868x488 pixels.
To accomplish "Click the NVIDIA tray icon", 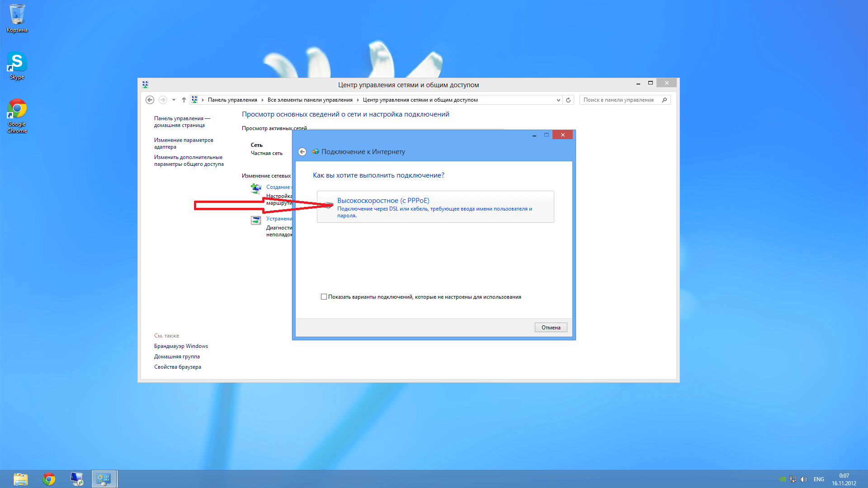I will (782, 479).
